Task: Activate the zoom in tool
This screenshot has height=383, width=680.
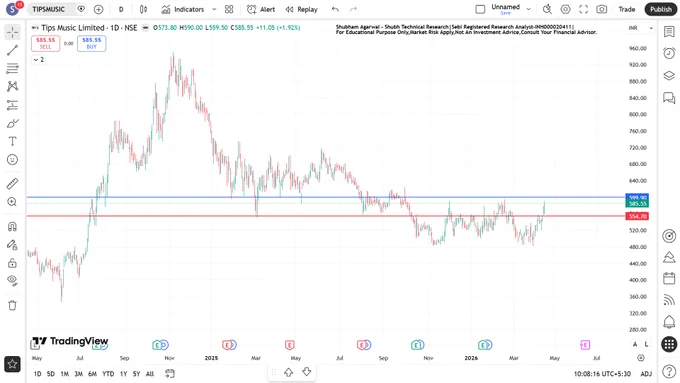Action: 13,202
